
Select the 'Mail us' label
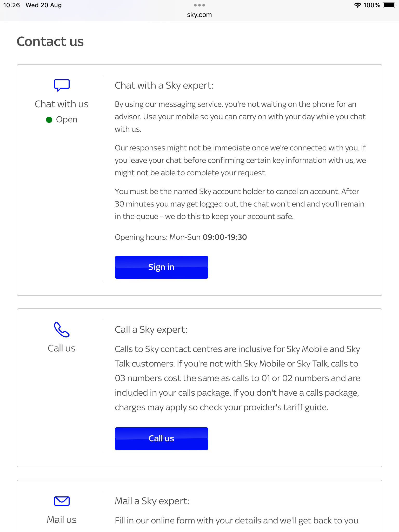point(62,520)
